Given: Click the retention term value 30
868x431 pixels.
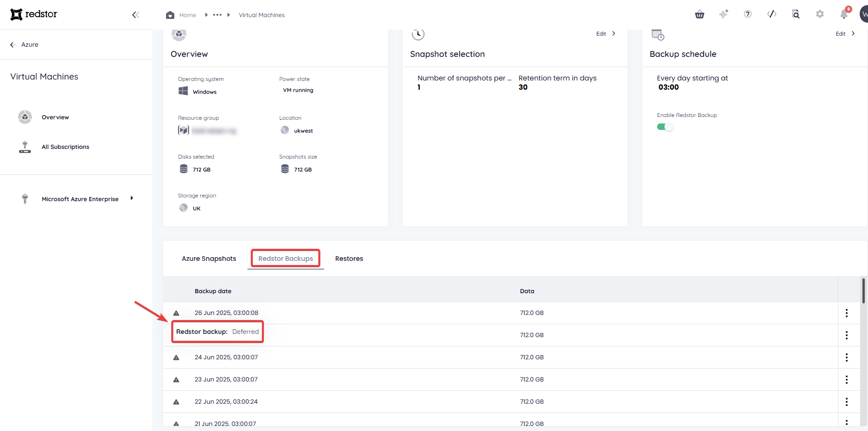Looking at the screenshot, I should pyautogui.click(x=523, y=87).
